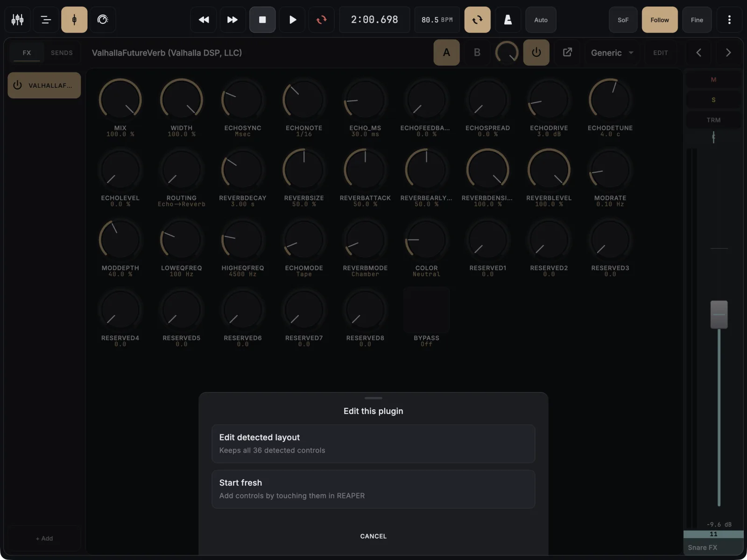Screen dimensions: 747x560
Task: Open the circular knob view icon
Action: (103, 20)
